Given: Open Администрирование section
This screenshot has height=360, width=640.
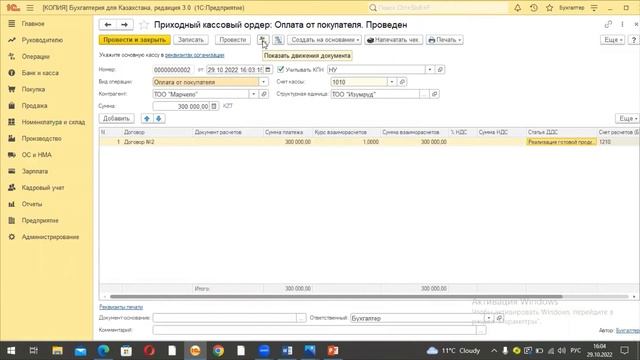Looking at the screenshot, I should tap(50, 237).
